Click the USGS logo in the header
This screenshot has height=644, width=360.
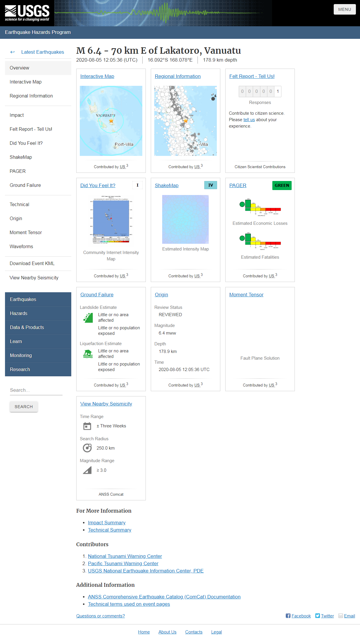pos(27,13)
